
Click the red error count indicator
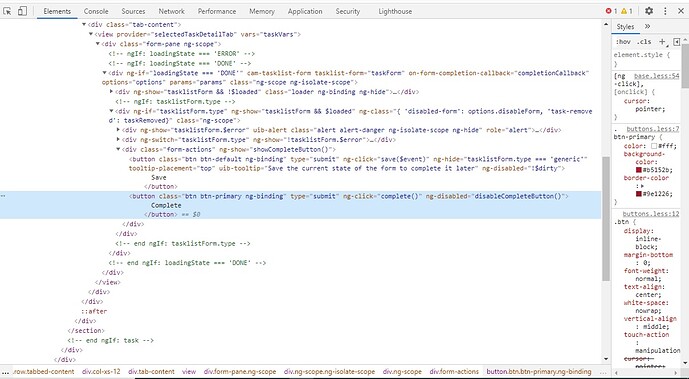pos(611,11)
